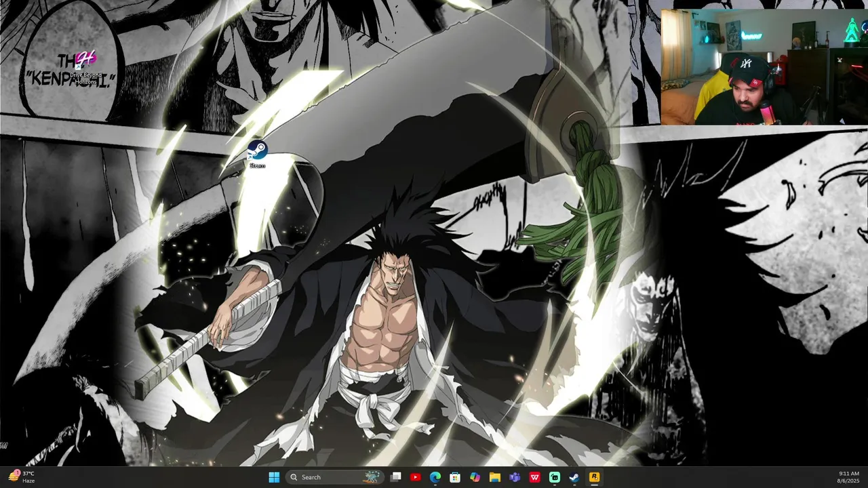The height and width of the screenshot is (488, 868).
Task: Open Steam from the taskbar
Action: pyautogui.click(x=574, y=477)
